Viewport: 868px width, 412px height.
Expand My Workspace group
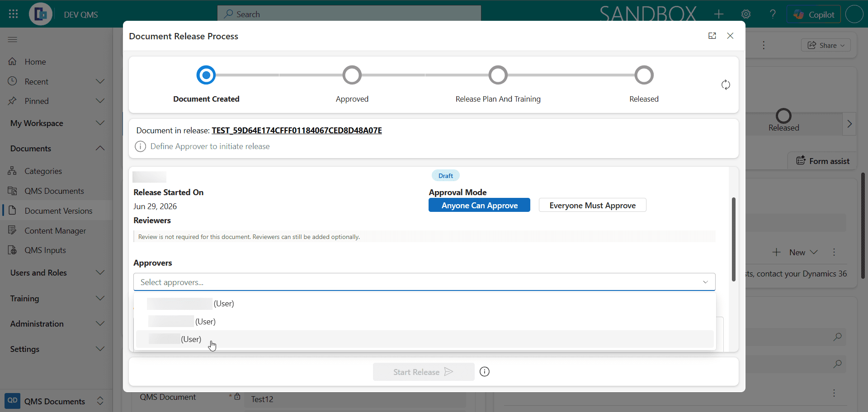[100, 123]
